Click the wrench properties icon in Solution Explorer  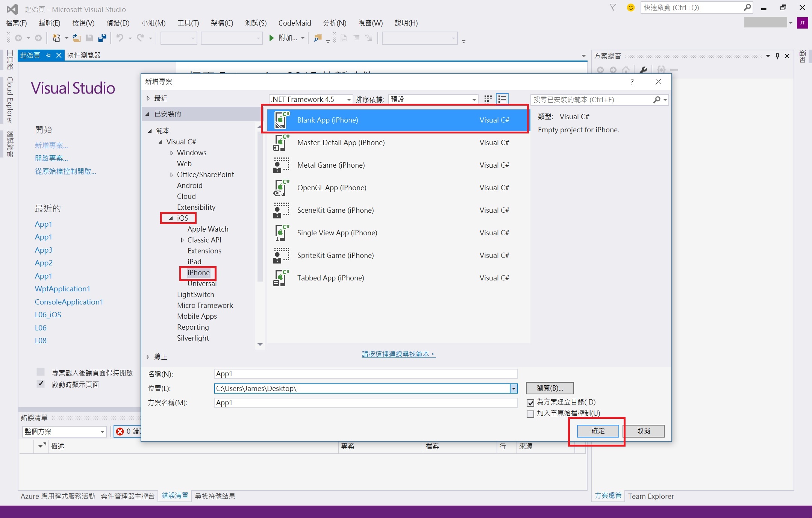click(643, 70)
